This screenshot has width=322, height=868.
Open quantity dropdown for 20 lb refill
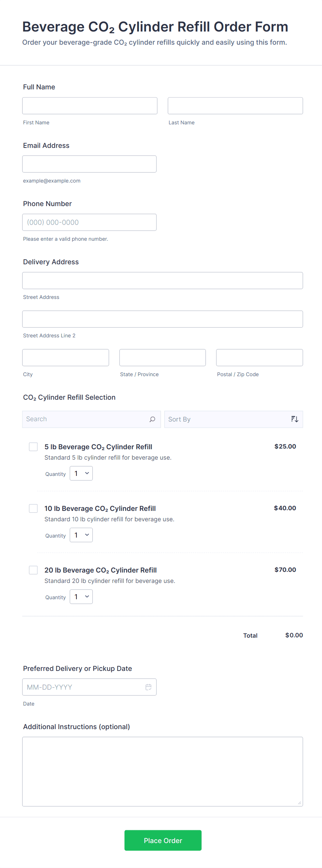81,597
